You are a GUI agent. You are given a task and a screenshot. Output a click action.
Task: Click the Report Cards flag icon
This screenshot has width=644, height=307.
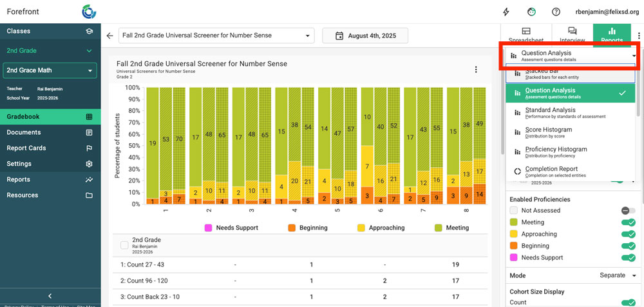click(x=89, y=148)
